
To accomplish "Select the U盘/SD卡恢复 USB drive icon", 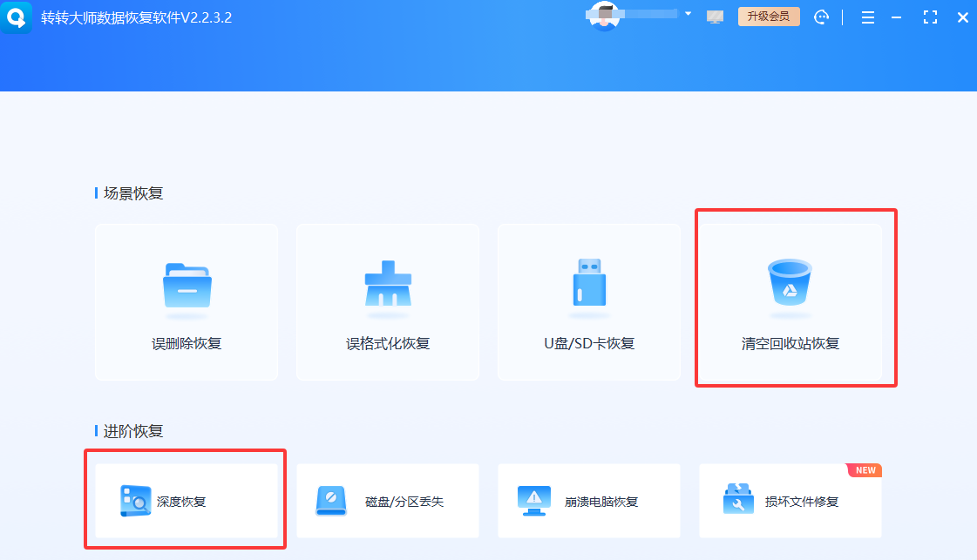I will (x=589, y=282).
